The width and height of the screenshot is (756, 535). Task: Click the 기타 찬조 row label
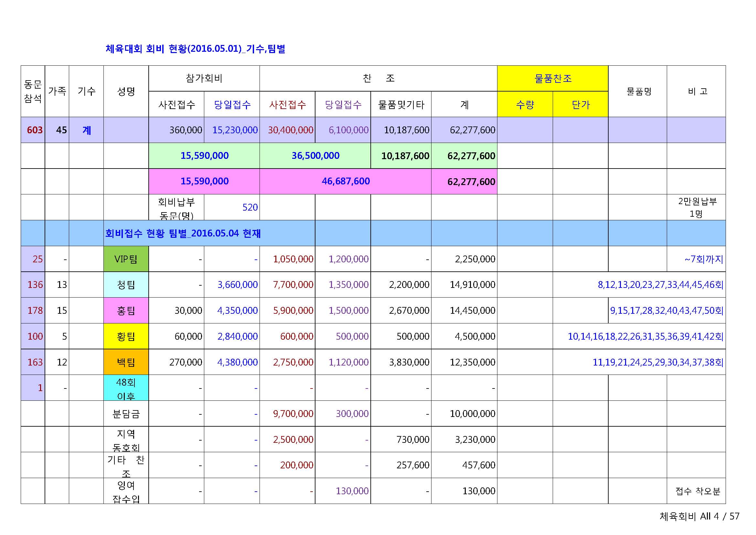point(126,465)
